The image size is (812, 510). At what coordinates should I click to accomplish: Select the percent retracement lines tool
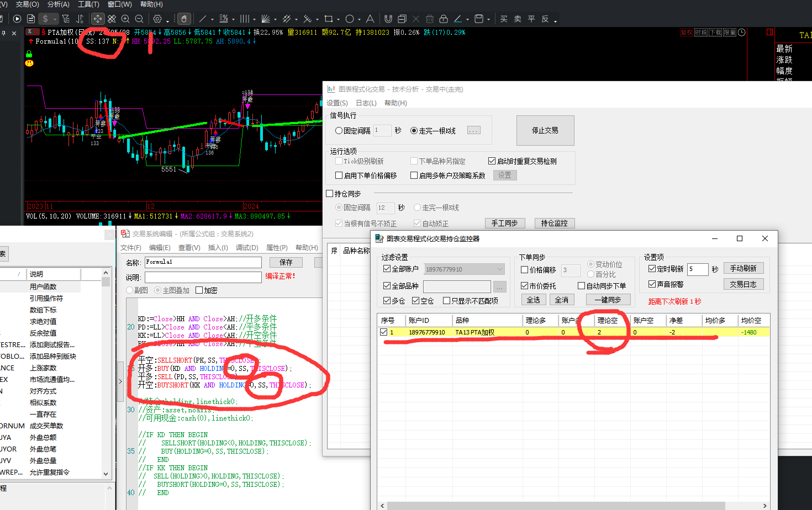pyautogui.click(x=224, y=19)
